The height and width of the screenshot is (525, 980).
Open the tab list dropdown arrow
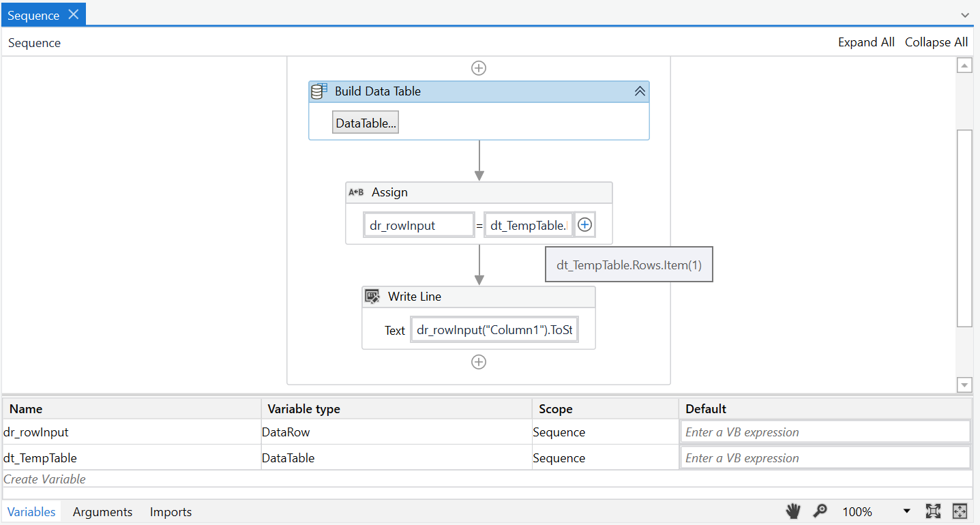(x=965, y=15)
